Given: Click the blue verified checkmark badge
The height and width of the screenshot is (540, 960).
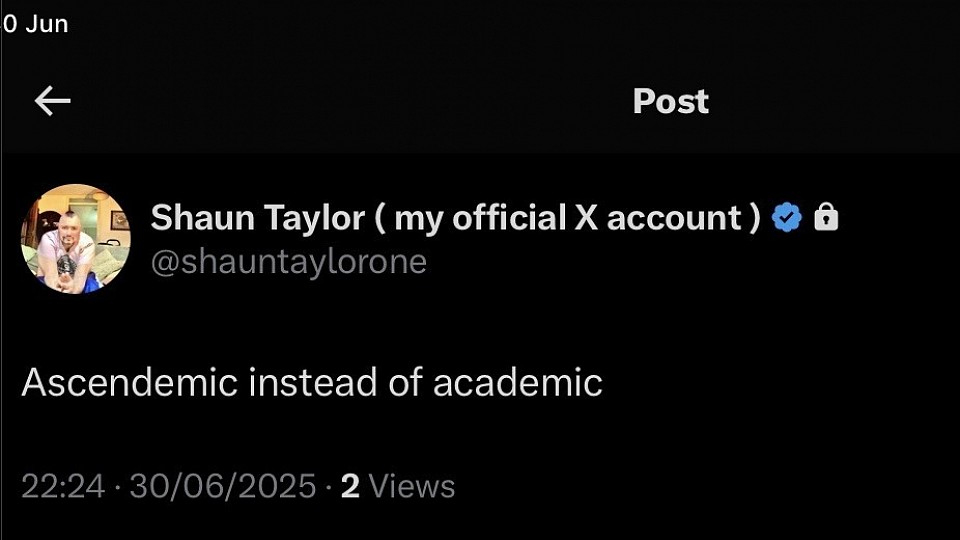Looking at the screenshot, I should point(787,217).
